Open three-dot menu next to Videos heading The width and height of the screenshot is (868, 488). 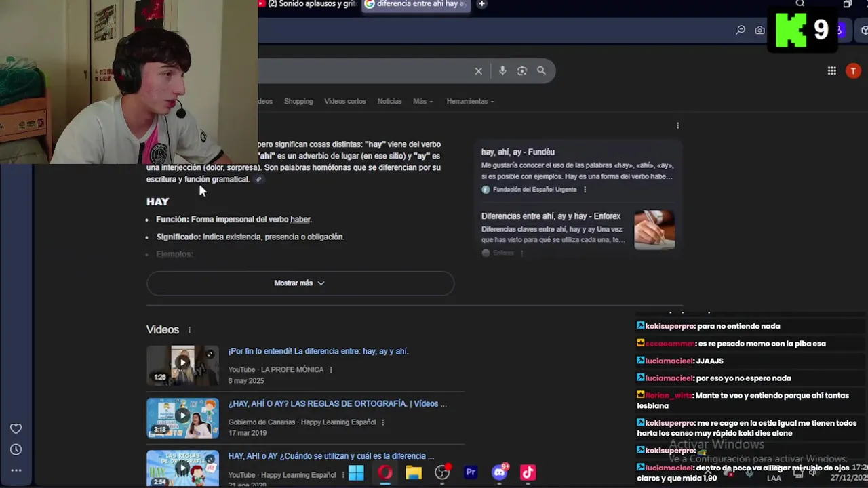(189, 330)
